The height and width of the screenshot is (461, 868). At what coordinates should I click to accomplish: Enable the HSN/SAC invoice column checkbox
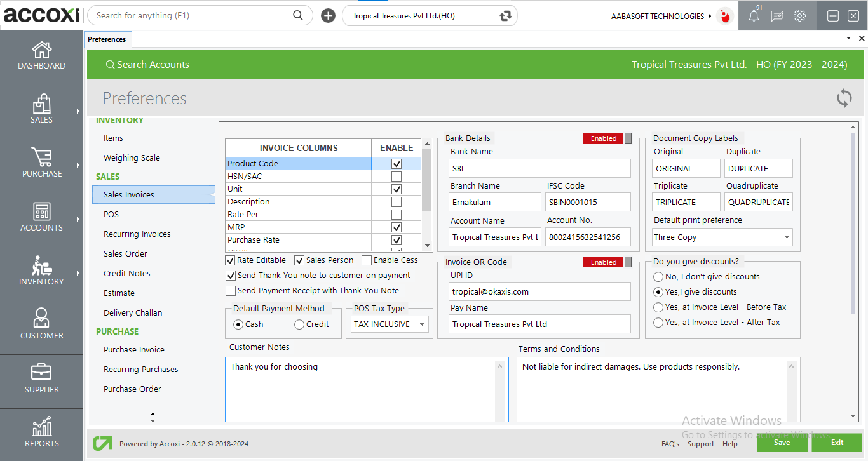click(x=397, y=177)
